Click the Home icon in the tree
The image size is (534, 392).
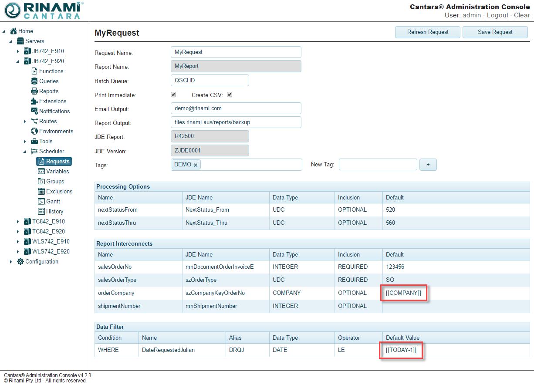[x=14, y=31]
